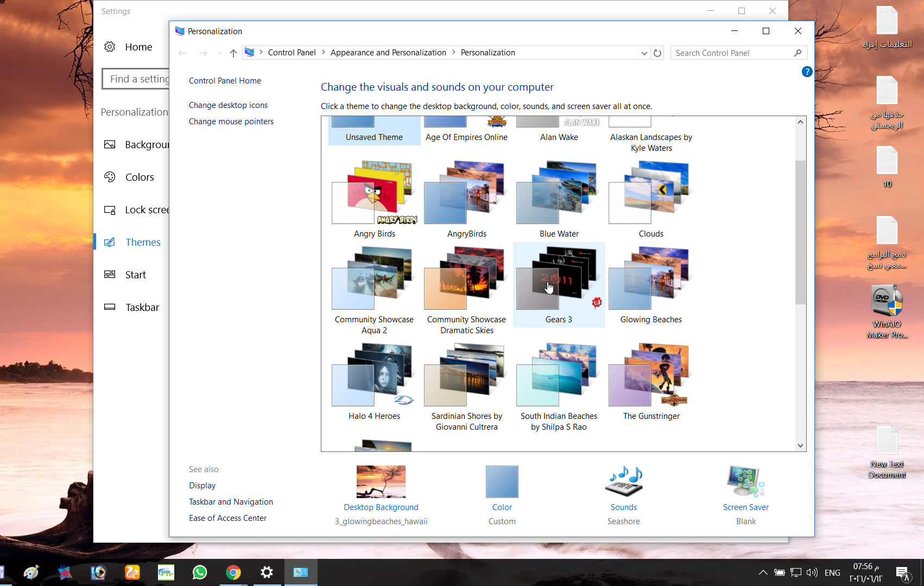The image size is (924, 586).
Task: Open the Color settings swatch
Action: click(x=502, y=482)
